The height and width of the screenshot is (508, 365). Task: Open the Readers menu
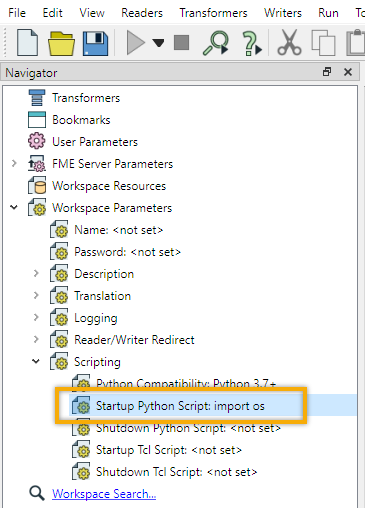[x=142, y=13]
